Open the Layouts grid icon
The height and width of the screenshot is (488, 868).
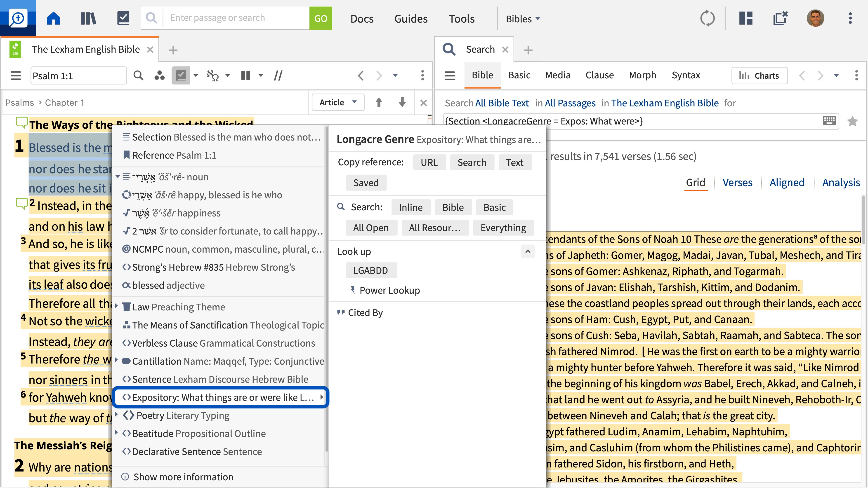tap(746, 18)
